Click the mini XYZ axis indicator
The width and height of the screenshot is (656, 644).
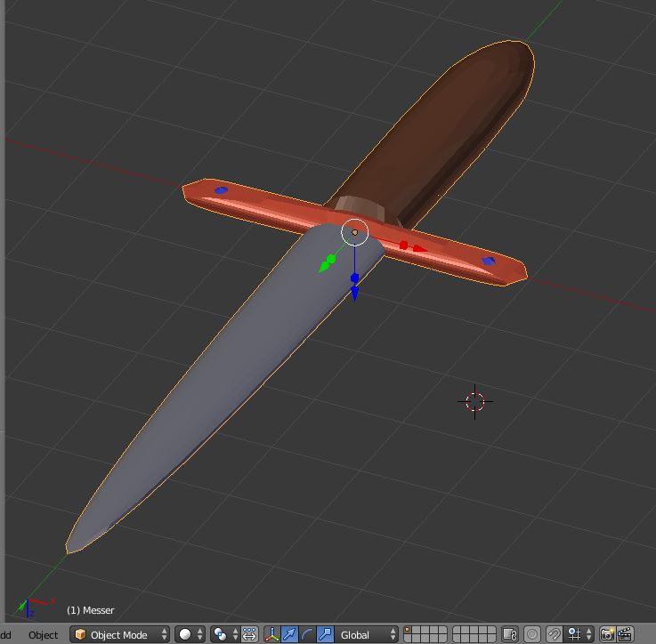click(35, 607)
